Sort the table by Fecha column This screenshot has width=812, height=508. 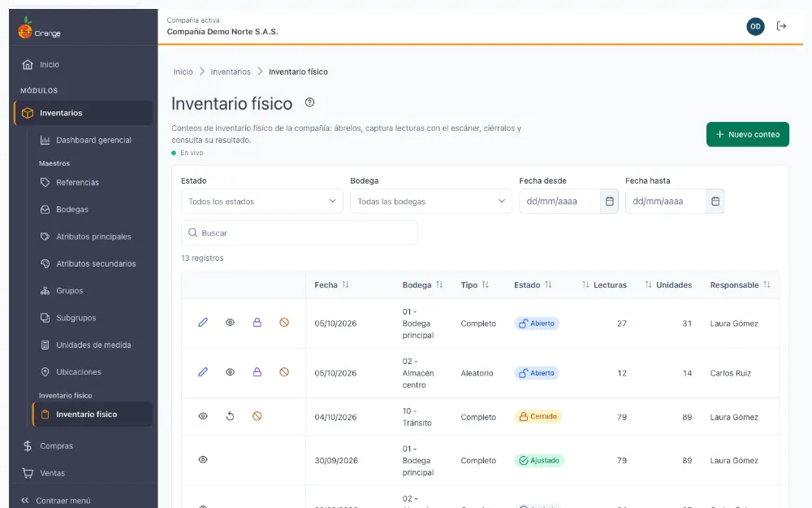(345, 284)
